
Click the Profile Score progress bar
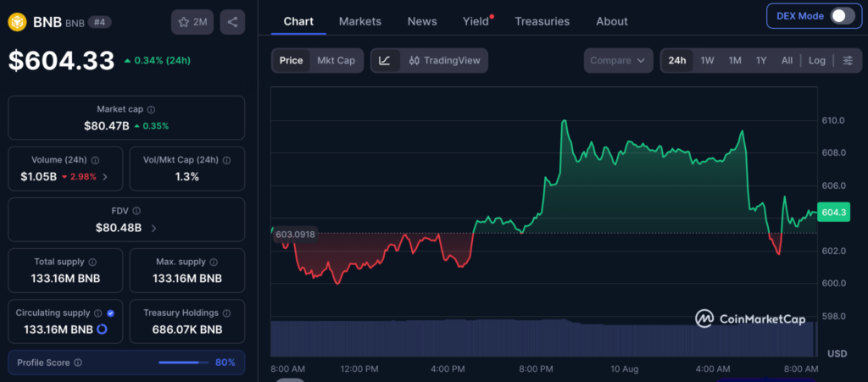pos(183,363)
